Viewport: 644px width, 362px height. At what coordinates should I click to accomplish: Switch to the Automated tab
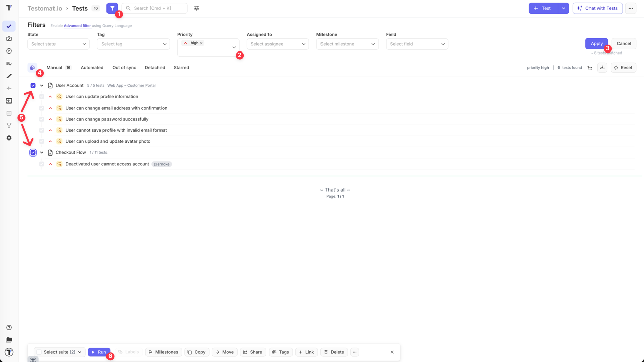pyautogui.click(x=92, y=68)
